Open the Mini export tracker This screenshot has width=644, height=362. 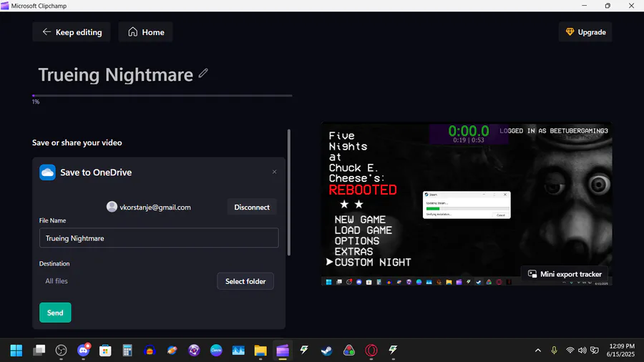565,274
